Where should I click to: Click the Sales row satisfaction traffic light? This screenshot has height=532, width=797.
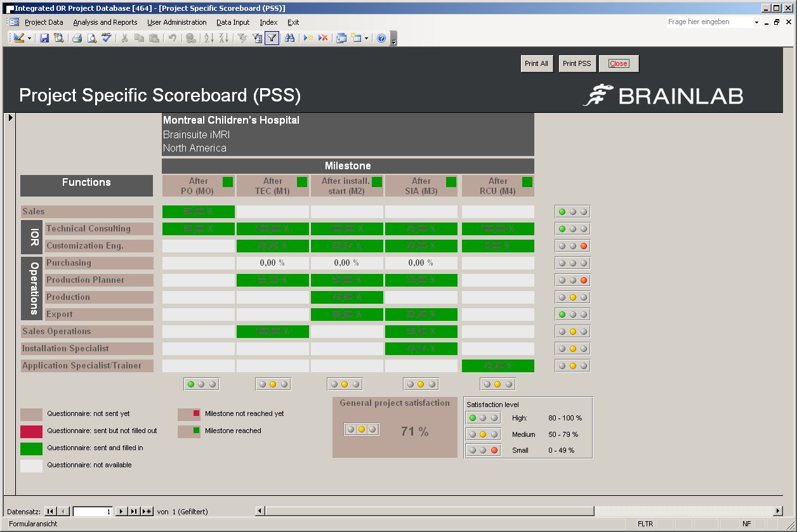coord(573,212)
